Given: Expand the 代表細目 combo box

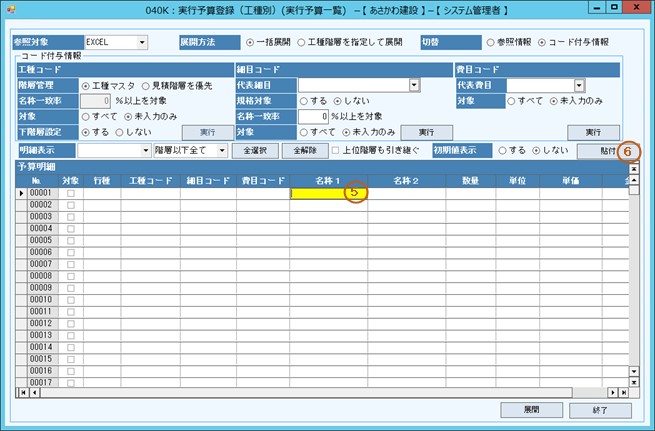Looking at the screenshot, I should pyautogui.click(x=413, y=86).
